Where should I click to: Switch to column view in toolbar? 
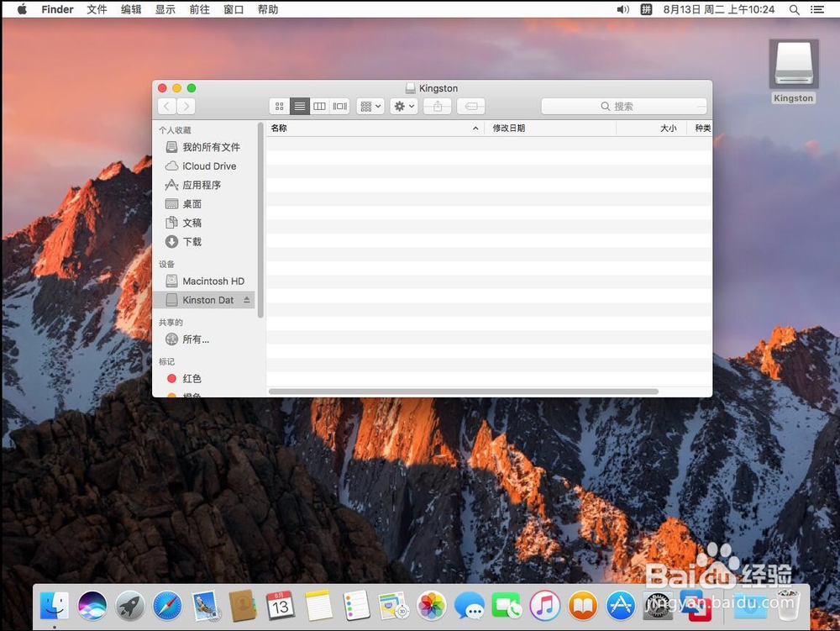coord(319,106)
